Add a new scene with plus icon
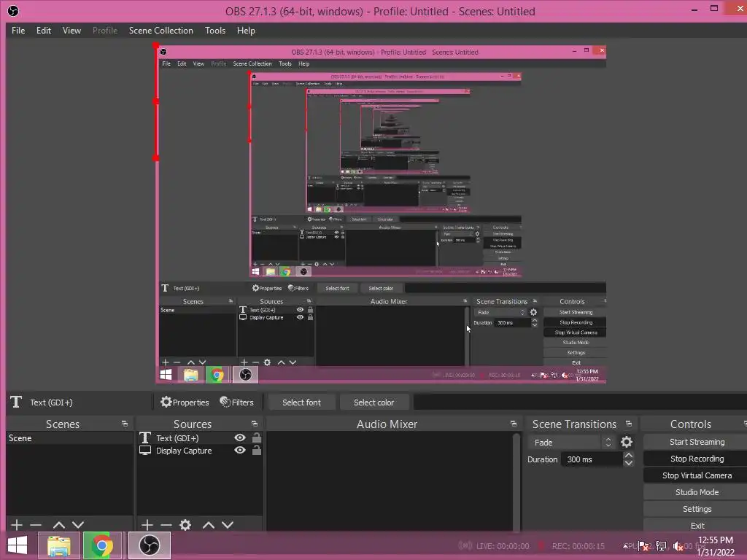 pyautogui.click(x=17, y=525)
